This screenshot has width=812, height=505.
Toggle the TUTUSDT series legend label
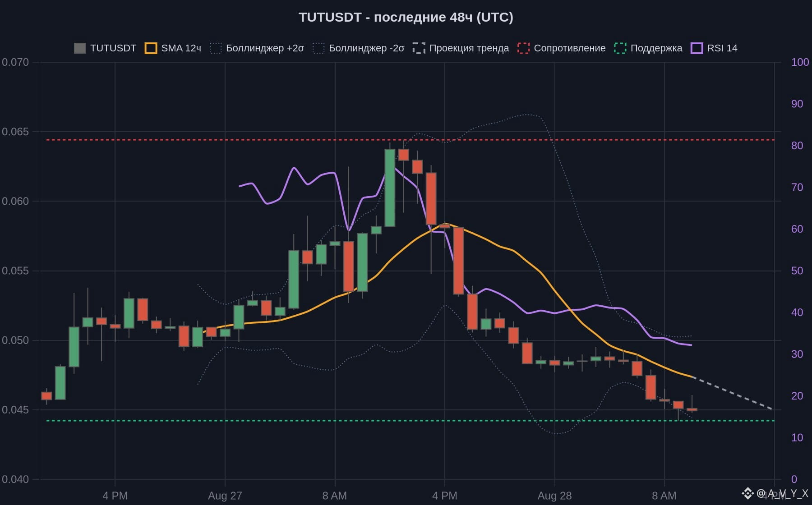pos(113,48)
